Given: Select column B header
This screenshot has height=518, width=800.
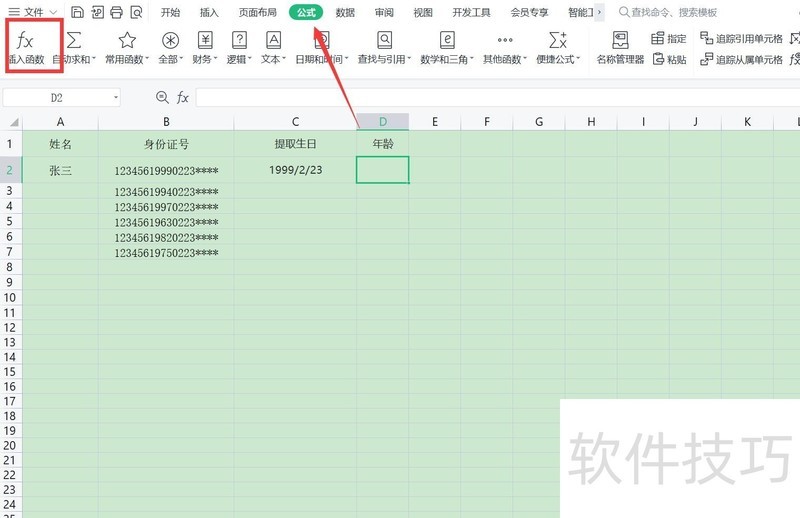Looking at the screenshot, I should (166, 122).
